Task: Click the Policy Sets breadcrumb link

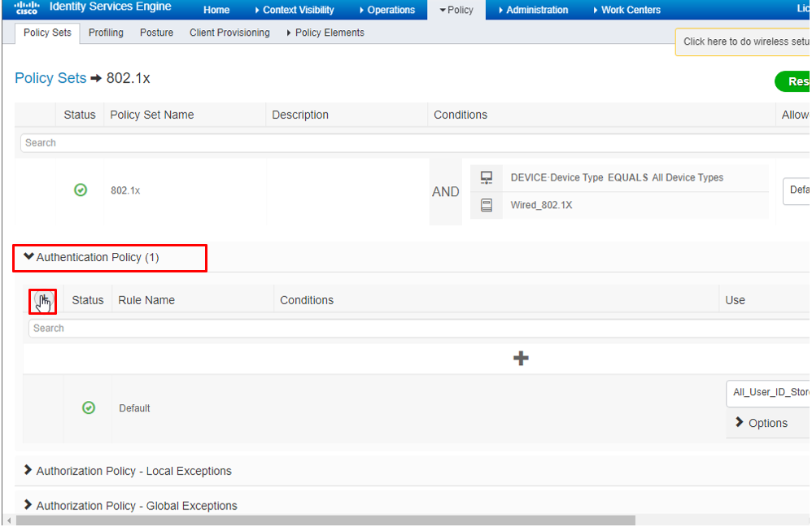Action: [x=50, y=78]
